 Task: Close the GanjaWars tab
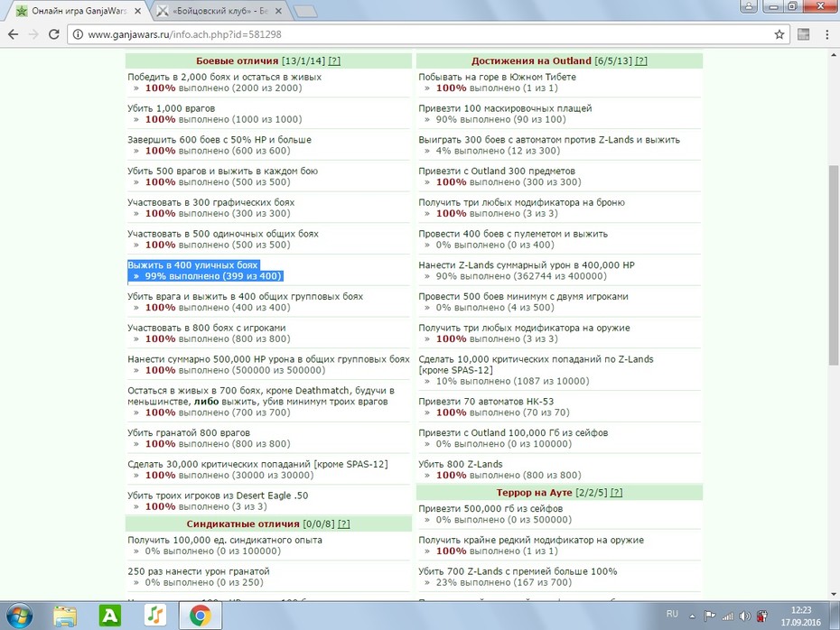click(137, 11)
